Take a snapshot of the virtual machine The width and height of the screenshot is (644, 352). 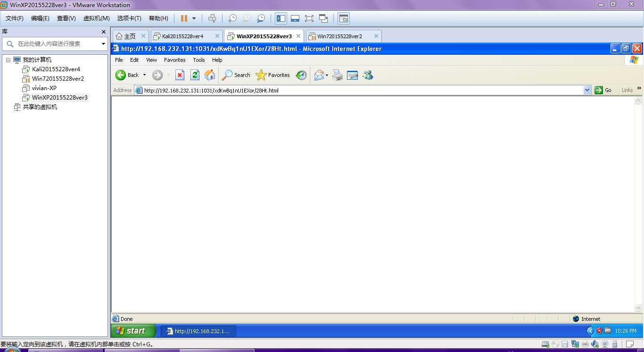(x=232, y=18)
